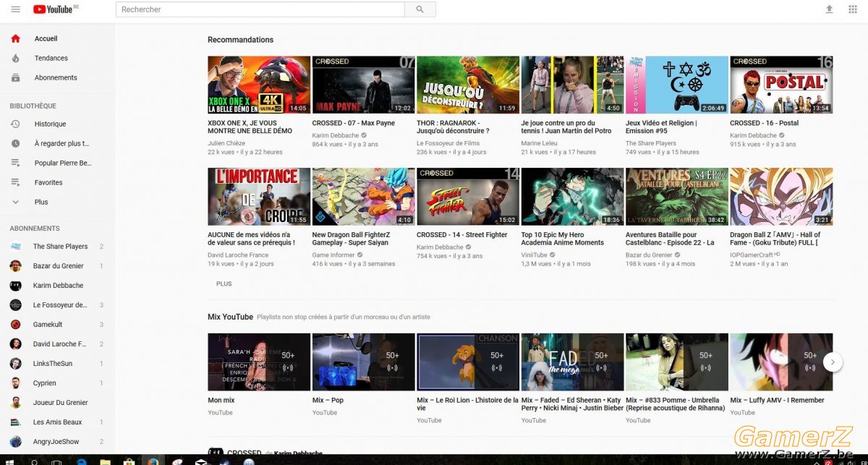
Task: Click PLUS to show more recommendations
Action: point(224,284)
